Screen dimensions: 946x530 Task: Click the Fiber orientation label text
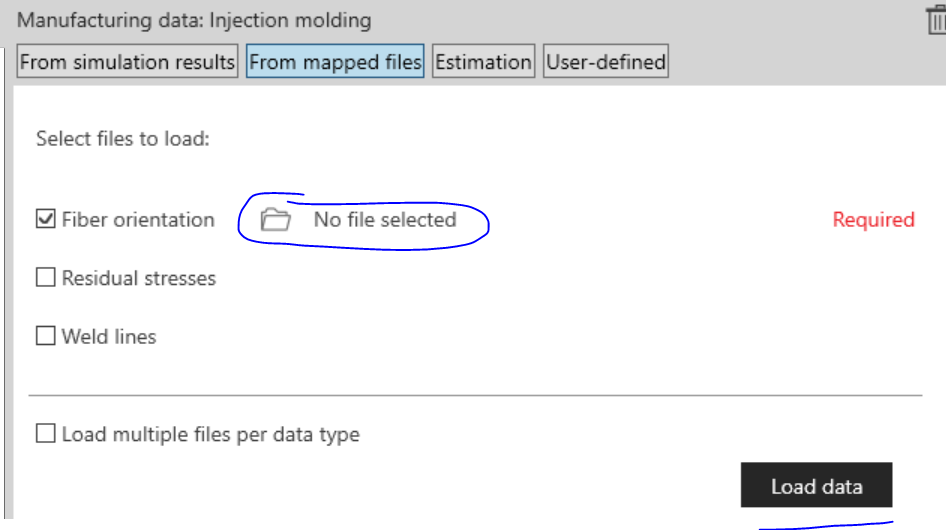point(138,220)
